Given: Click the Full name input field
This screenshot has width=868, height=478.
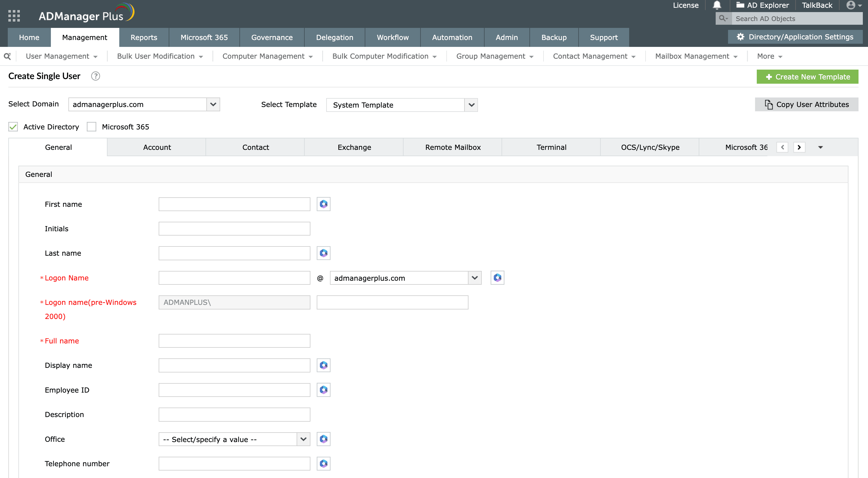Looking at the screenshot, I should (235, 341).
